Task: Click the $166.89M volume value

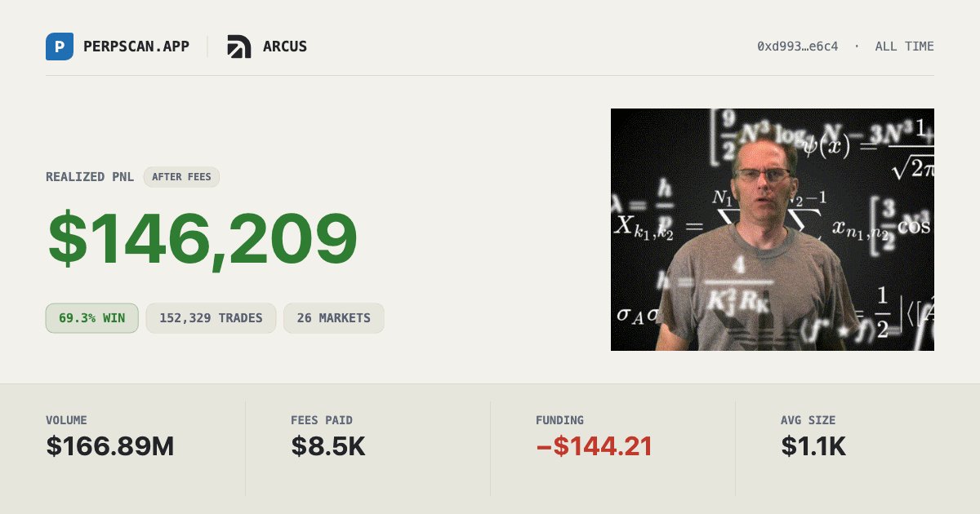Action: [110, 446]
